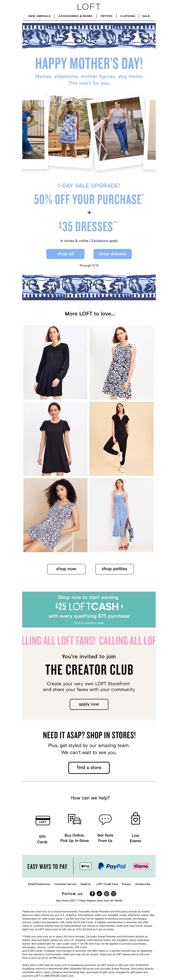Image resolution: width=178 pixels, height=980 pixels.
Task: Click the find a store button
Action: (x=89, y=767)
